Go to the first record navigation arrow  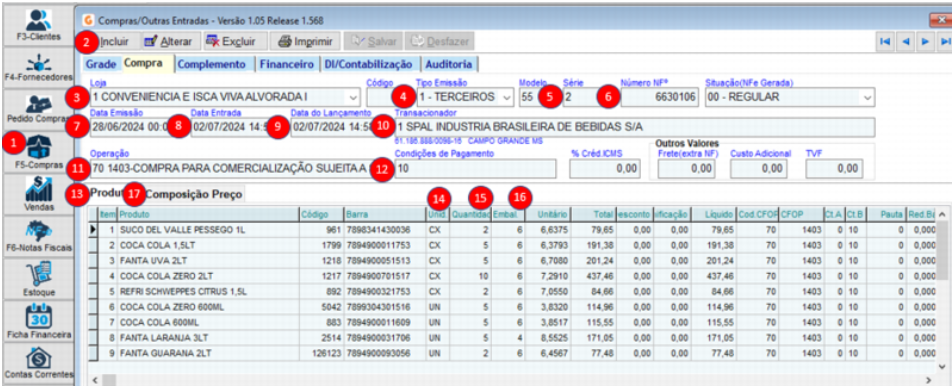click(x=885, y=41)
